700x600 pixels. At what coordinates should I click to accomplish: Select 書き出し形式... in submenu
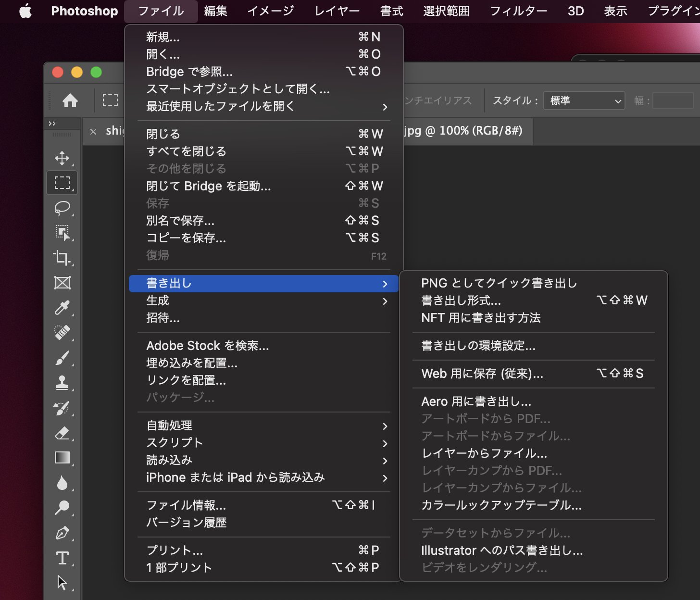click(534, 300)
